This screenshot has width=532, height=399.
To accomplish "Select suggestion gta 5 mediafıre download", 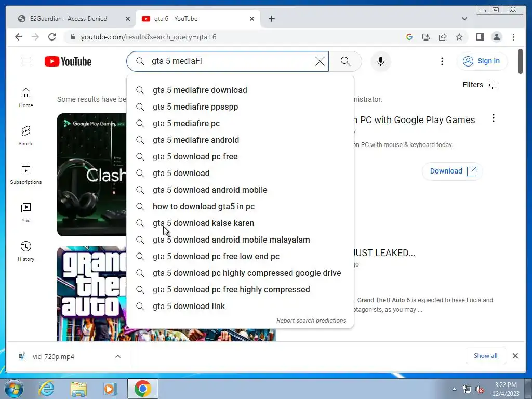I will [240, 90].
